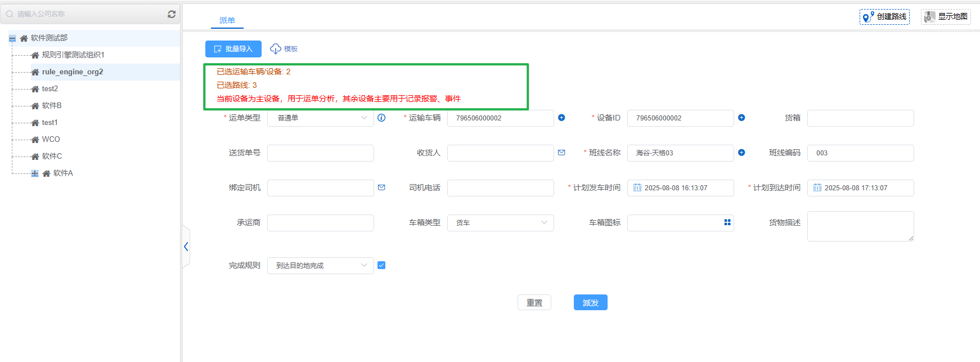Image resolution: width=980 pixels, height=362 pixels.
Task: Collapse the 软件测试部 tree node
Action: click(x=12, y=38)
